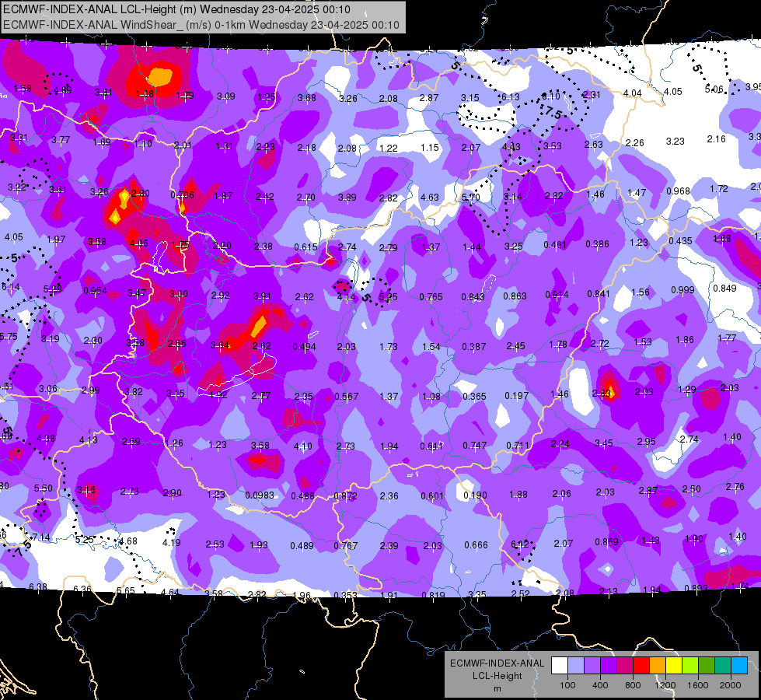761x700 pixels.
Task: Click the wind shear value 7.14
Action: coord(40,537)
